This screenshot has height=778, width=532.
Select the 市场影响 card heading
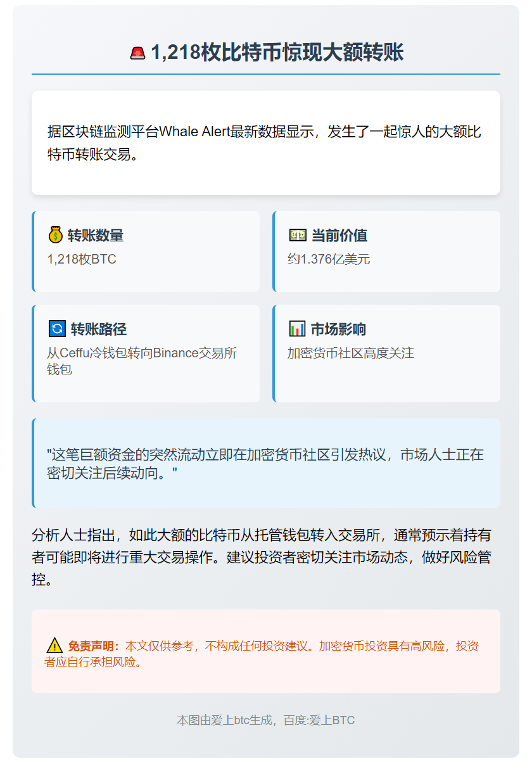[338, 329]
